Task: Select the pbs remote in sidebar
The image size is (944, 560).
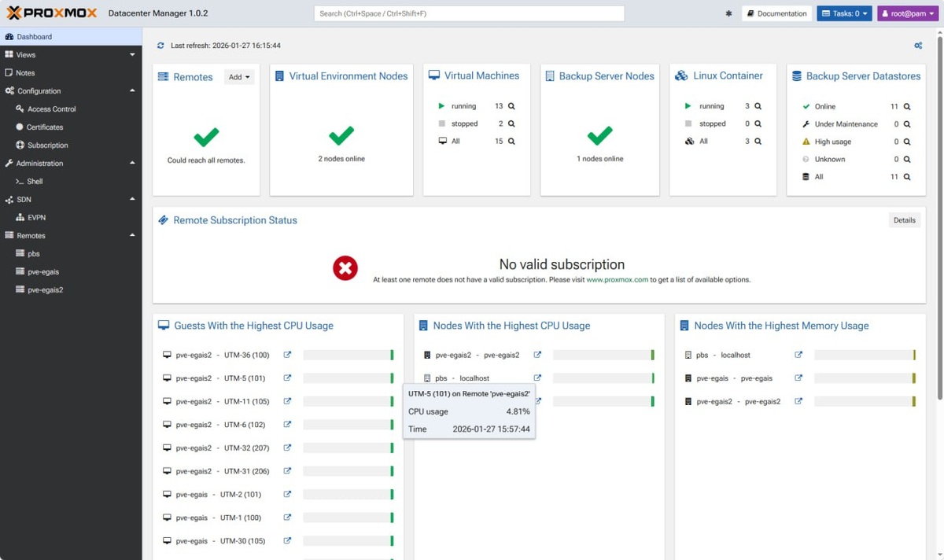Action: click(x=71, y=254)
